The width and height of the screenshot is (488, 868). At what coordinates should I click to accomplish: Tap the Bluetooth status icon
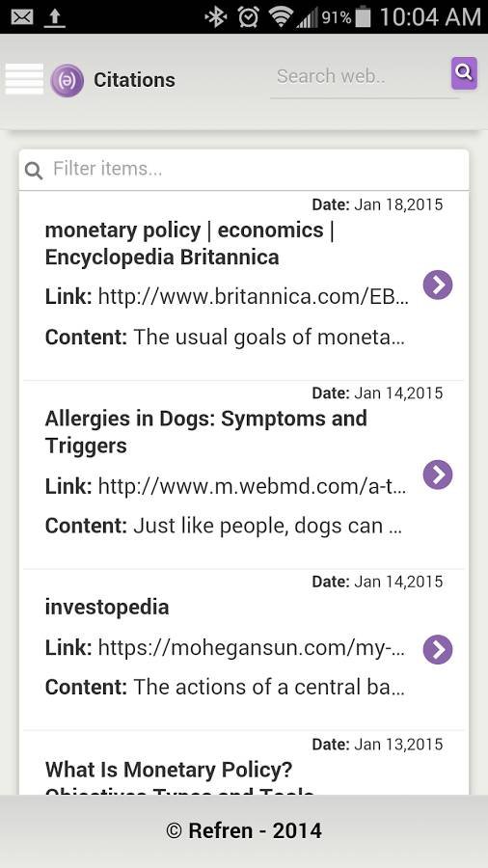tap(215, 17)
